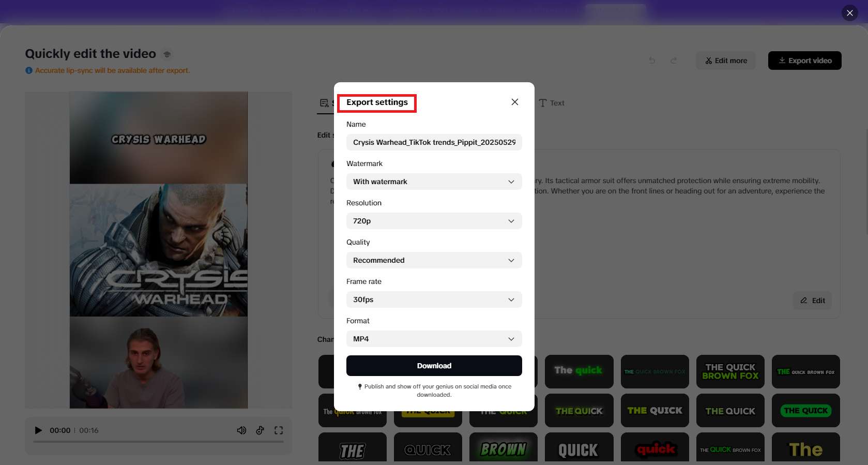Click the video preview thumbnail
The image size is (868, 465).
pyautogui.click(x=158, y=250)
